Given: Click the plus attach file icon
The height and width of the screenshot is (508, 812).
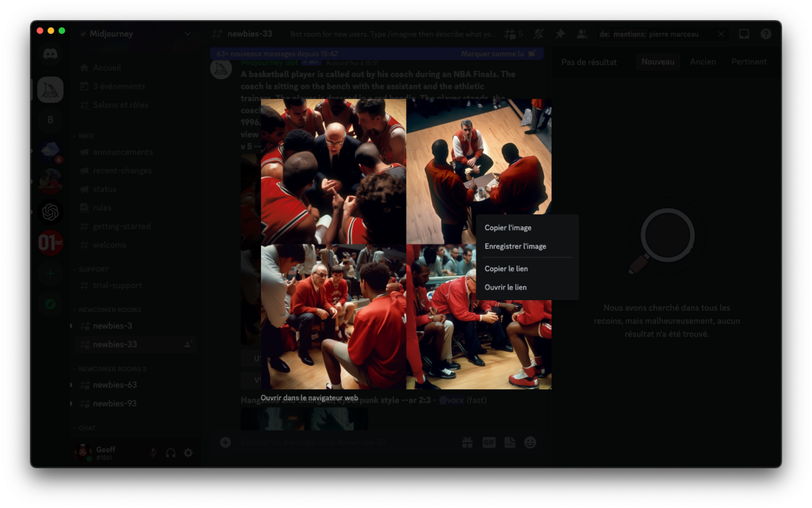Looking at the screenshot, I should tap(225, 442).
